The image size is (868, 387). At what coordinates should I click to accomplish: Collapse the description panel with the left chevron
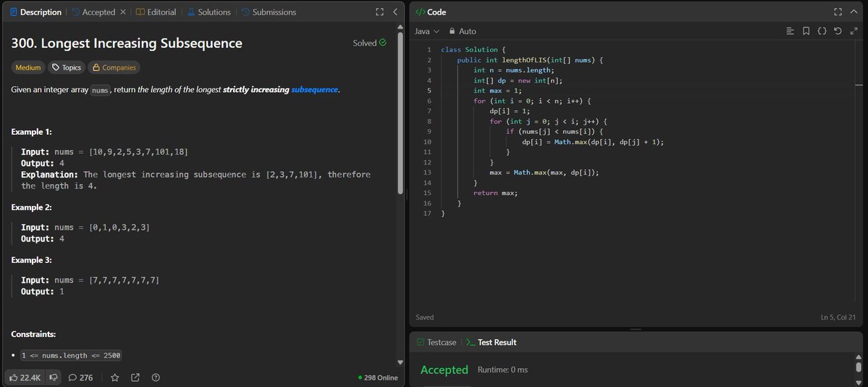395,12
